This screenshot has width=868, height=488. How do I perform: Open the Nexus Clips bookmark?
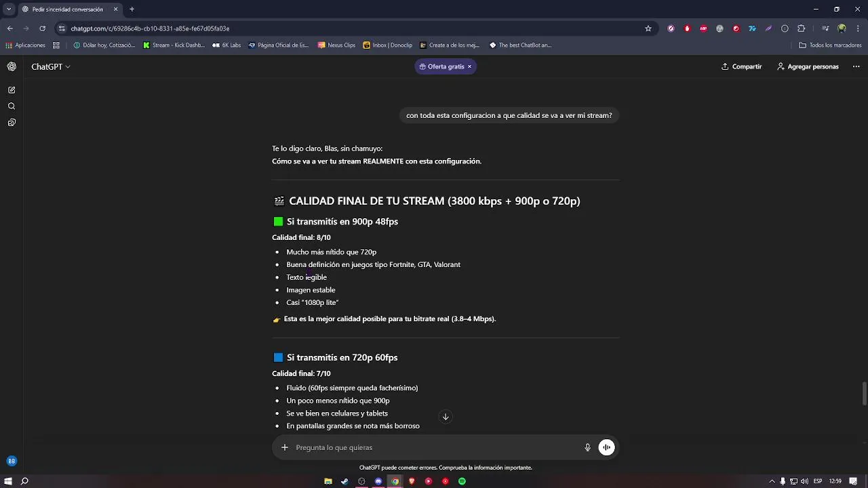(x=336, y=45)
